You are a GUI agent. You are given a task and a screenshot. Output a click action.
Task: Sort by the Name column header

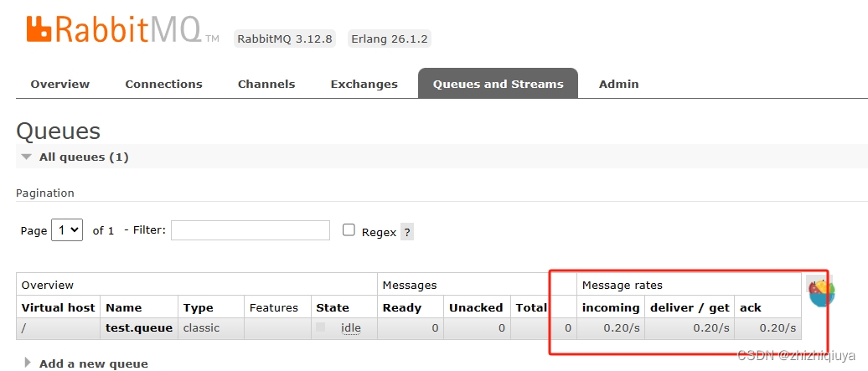coord(123,308)
